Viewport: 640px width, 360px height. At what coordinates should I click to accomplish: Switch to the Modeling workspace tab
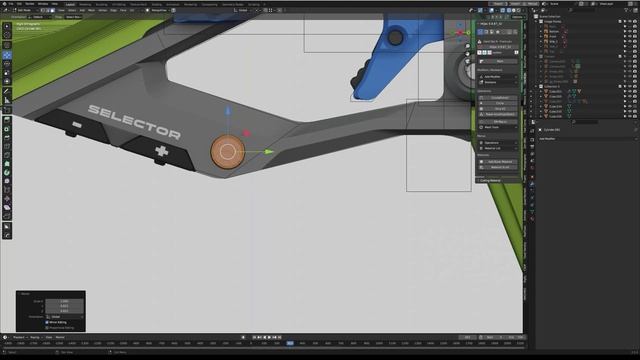[85, 4]
